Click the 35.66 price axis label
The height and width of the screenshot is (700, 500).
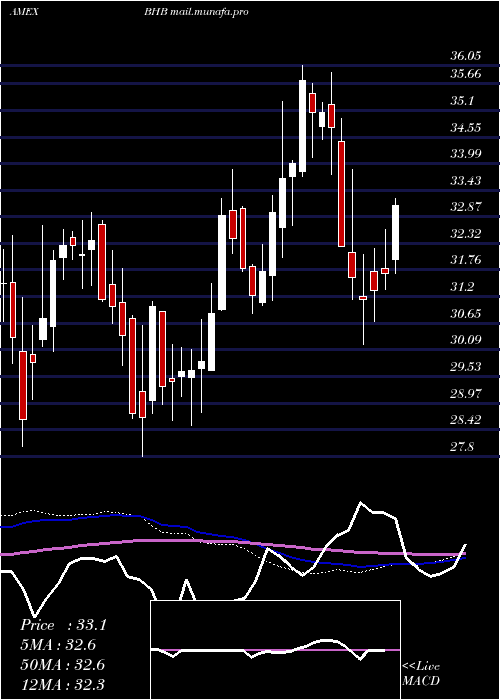pos(466,74)
